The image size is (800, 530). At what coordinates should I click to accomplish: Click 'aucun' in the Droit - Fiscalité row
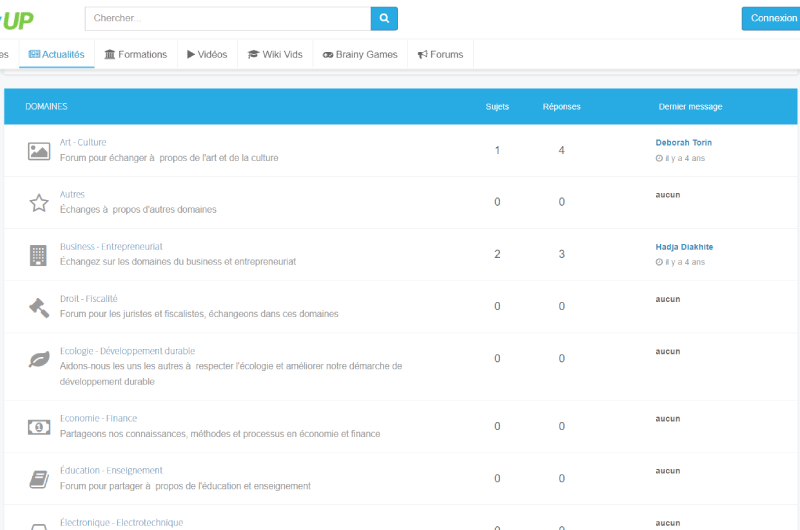pos(668,299)
